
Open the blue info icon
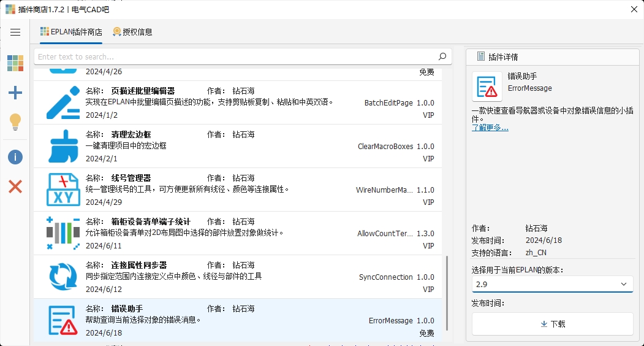15,157
